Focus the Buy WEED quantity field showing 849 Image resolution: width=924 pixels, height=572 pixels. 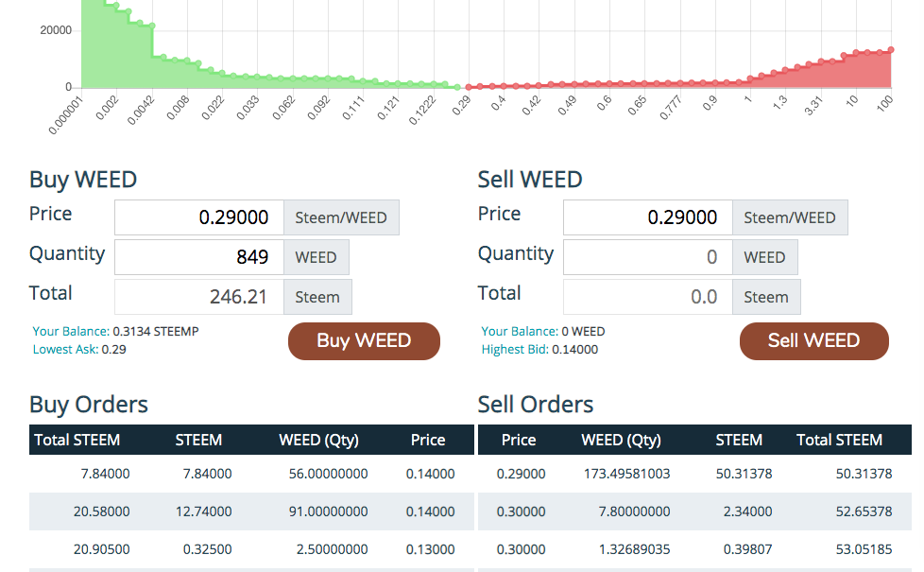tap(199, 257)
